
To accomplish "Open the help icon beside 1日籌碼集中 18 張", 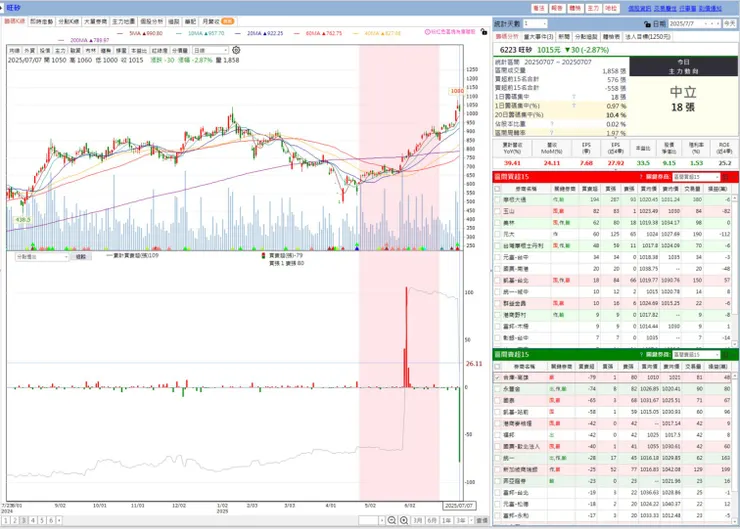I will [574, 97].
